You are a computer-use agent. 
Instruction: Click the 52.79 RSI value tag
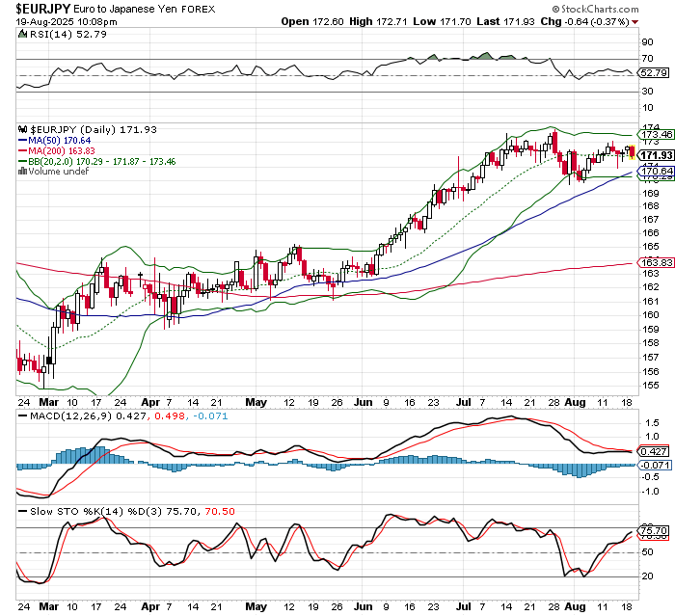point(656,72)
